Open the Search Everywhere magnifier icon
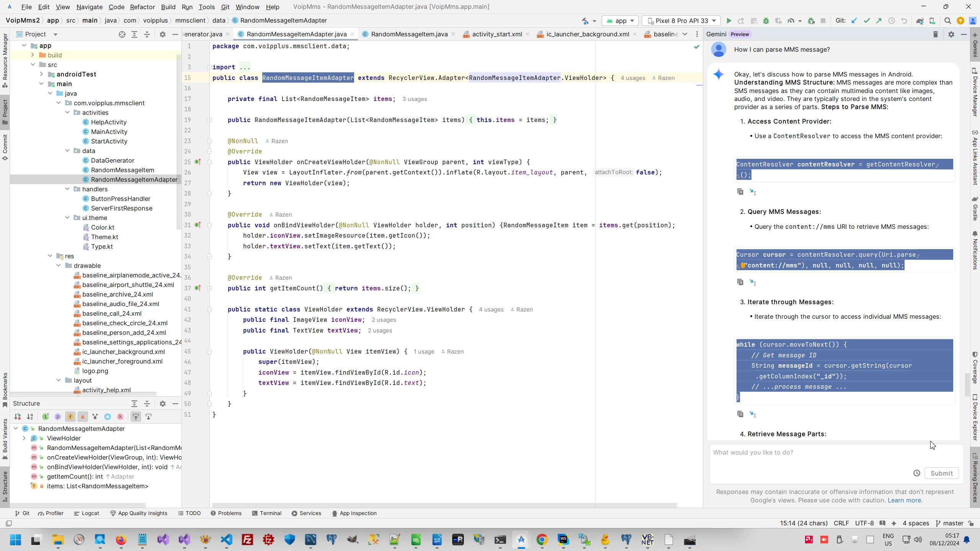 [x=947, y=21]
